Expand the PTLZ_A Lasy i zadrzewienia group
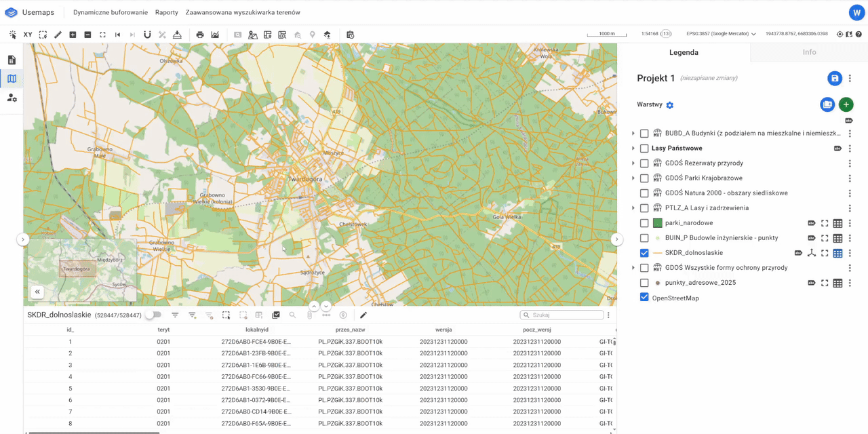 [x=633, y=208]
